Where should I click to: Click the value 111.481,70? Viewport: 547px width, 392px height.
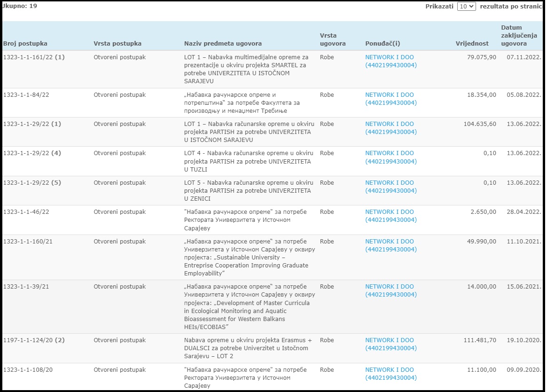tap(480, 340)
